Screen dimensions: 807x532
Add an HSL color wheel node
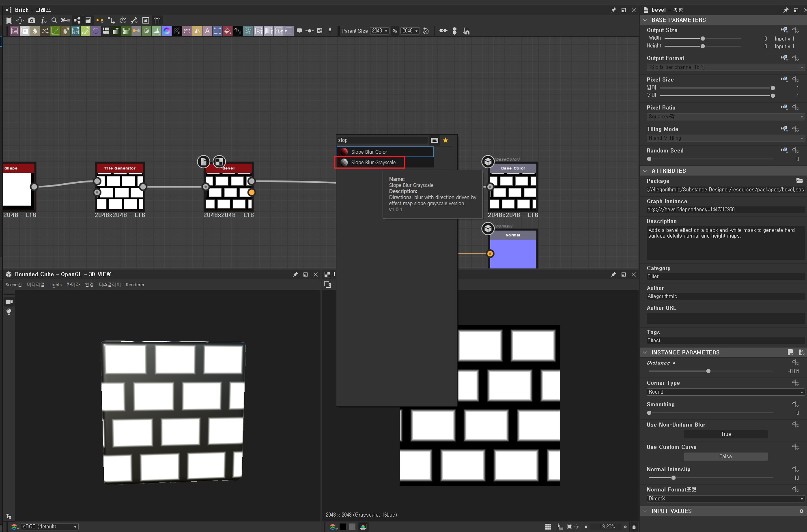[x=167, y=31]
